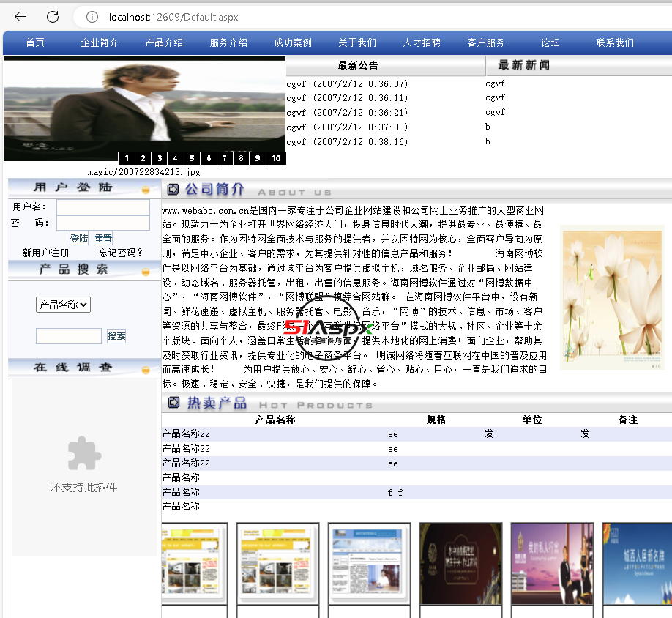The image size is (672, 618).
Task: Reload the page with the refresh icon
Action: [x=53, y=17]
